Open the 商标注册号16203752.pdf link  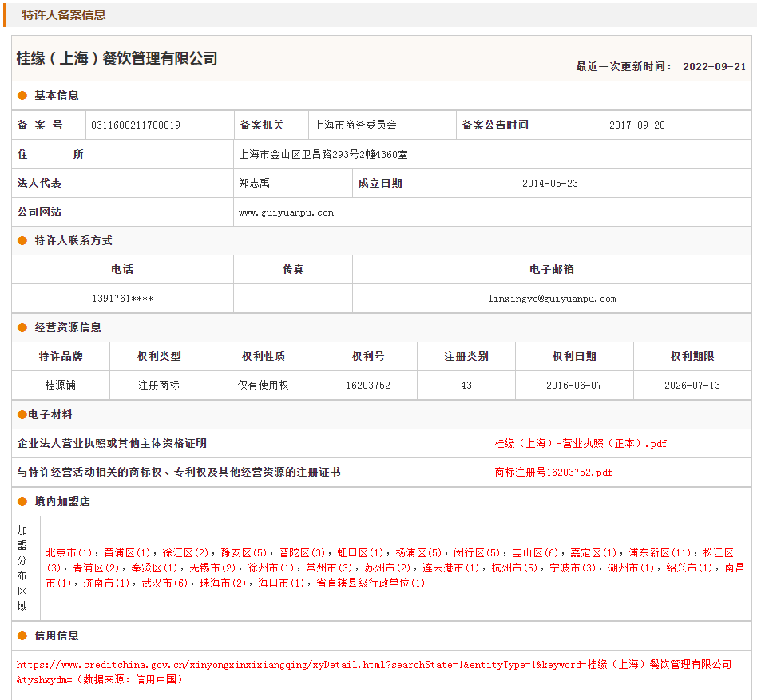tap(553, 473)
